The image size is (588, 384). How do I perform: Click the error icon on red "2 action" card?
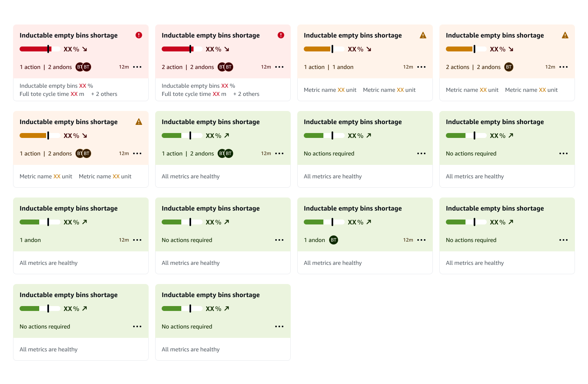281,35
